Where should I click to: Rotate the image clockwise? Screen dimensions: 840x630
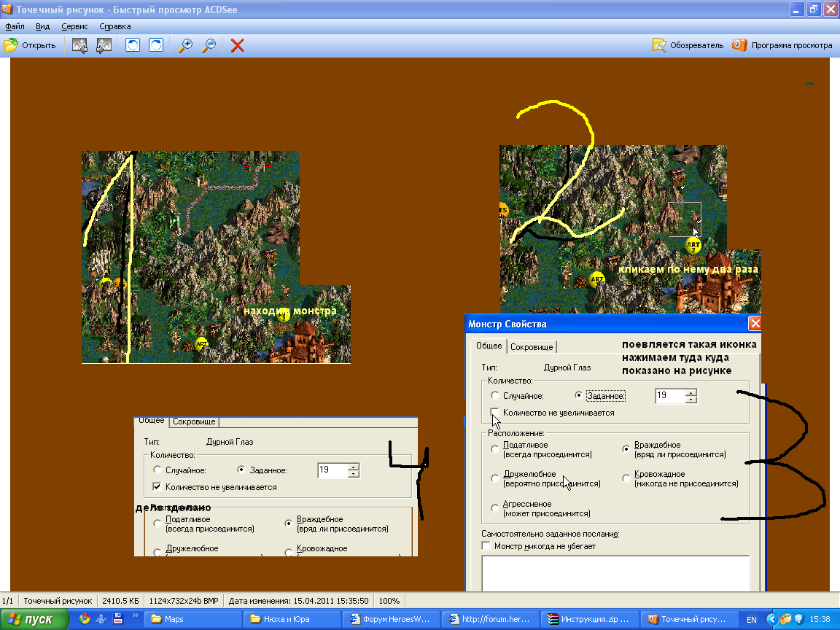click(x=156, y=45)
